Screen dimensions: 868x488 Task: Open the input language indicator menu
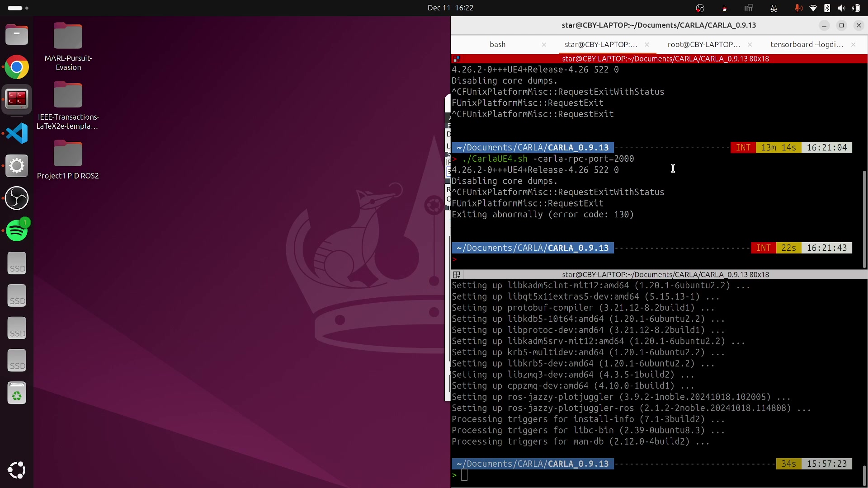tap(774, 8)
